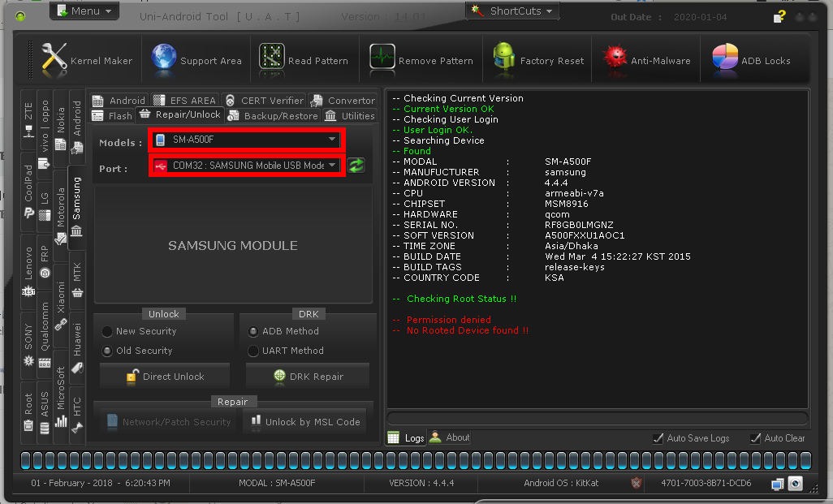Image resolution: width=833 pixels, height=504 pixels.
Task: Click the yellow help question icon
Action: [x=779, y=17]
